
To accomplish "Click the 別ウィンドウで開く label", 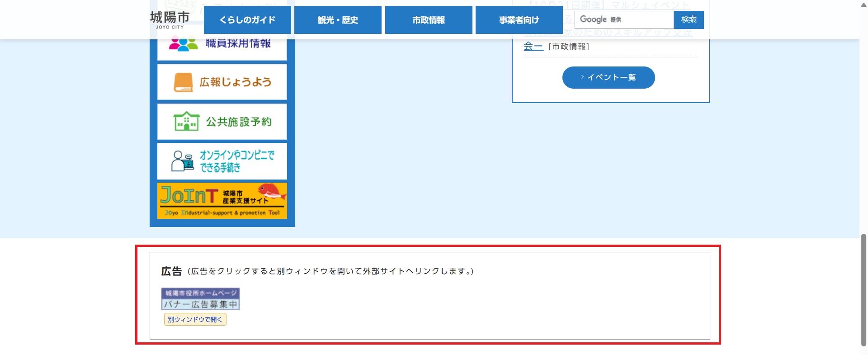I will pyautogui.click(x=195, y=319).
